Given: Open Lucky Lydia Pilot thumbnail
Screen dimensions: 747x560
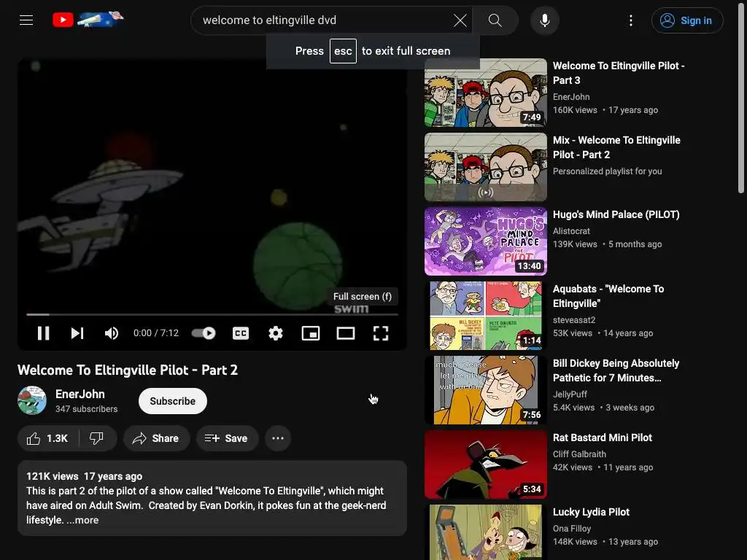Looking at the screenshot, I should [485, 532].
